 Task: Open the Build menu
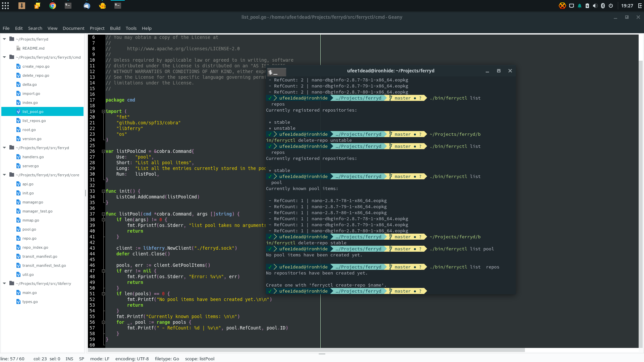pyautogui.click(x=115, y=28)
